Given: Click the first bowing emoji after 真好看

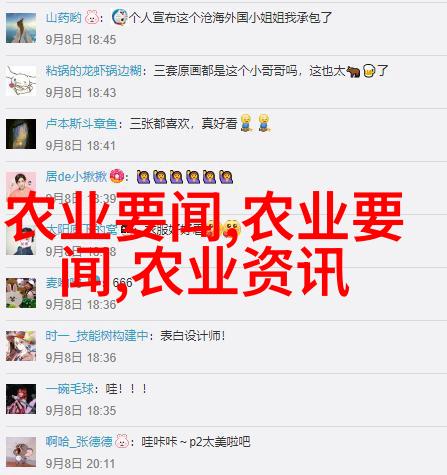Looking at the screenshot, I should point(246,123).
